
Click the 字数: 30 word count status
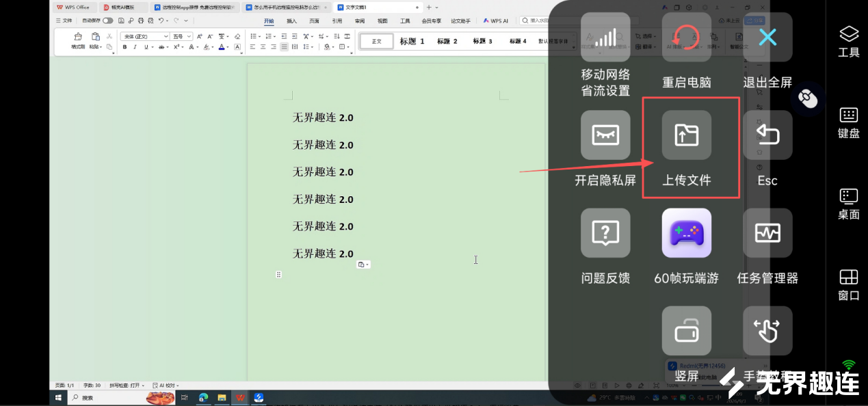92,385
